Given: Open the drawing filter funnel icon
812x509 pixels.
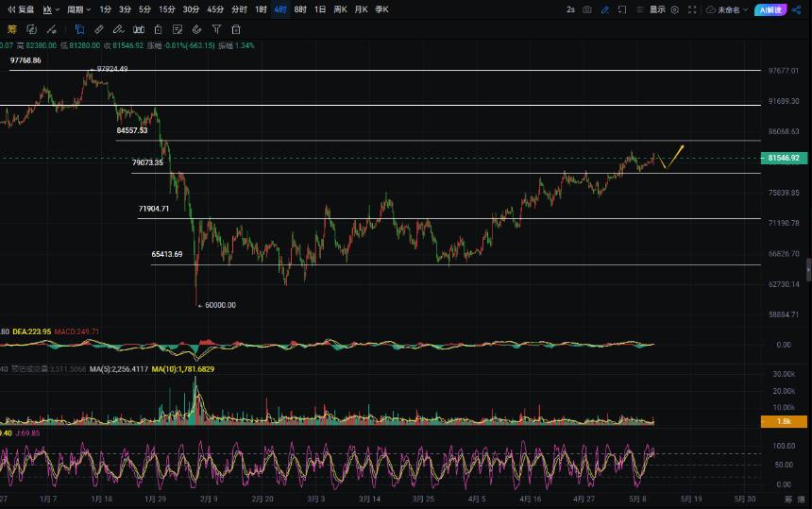Looking at the screenshot, I should click(x=216, y=29).
